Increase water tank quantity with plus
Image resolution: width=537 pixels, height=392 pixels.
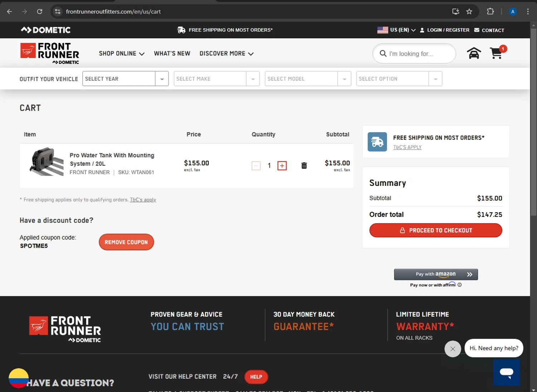coord(282,166)
